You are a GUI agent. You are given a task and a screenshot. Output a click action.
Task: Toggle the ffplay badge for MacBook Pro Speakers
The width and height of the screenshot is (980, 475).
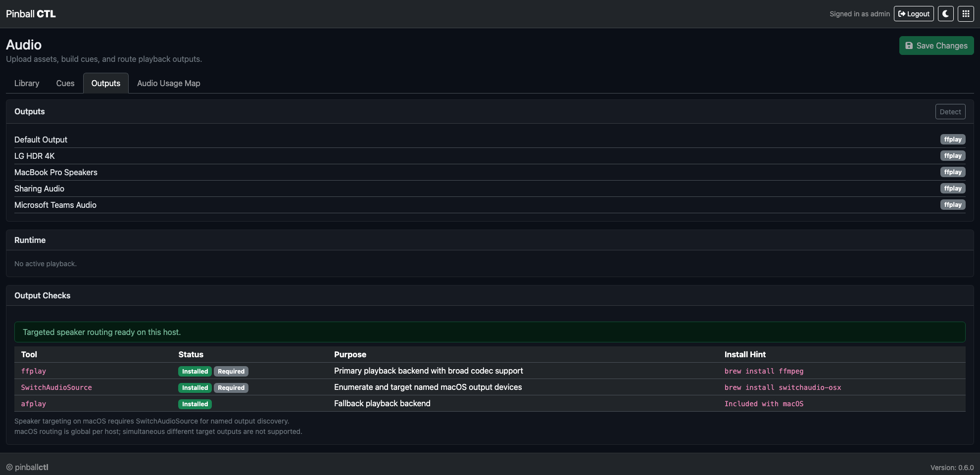(952, 172)
